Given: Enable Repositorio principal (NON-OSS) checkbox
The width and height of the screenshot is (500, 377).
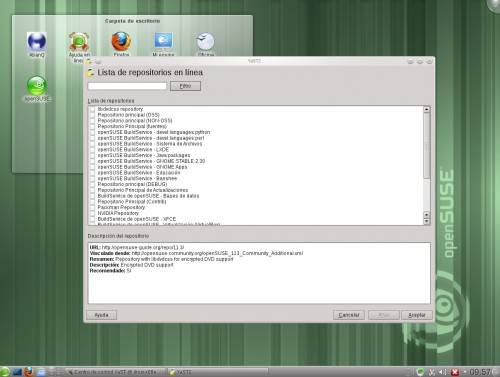Looking at the screenshot, I should click(x=92, y=121).
